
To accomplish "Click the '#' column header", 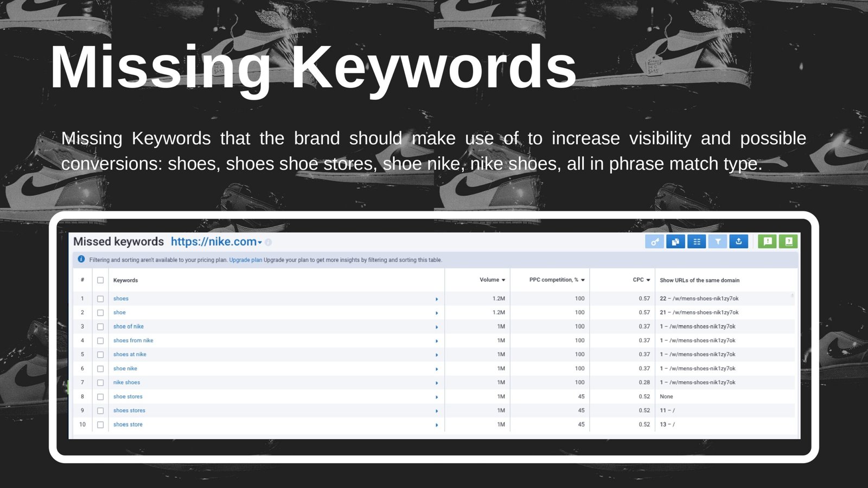I will click(82, 280).
